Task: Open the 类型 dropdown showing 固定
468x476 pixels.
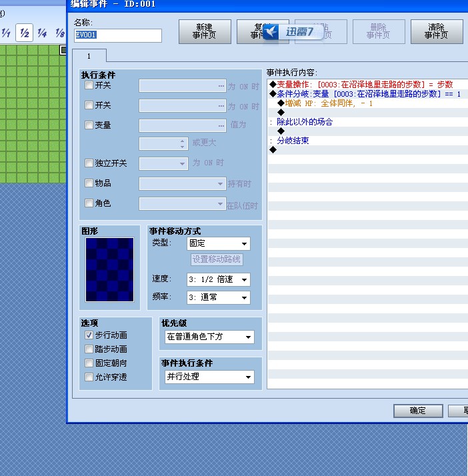Action: tap(219, 243)
